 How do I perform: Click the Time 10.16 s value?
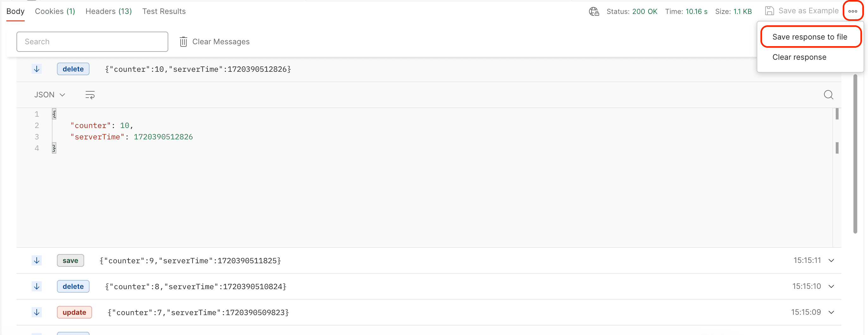tap(696, 11)
